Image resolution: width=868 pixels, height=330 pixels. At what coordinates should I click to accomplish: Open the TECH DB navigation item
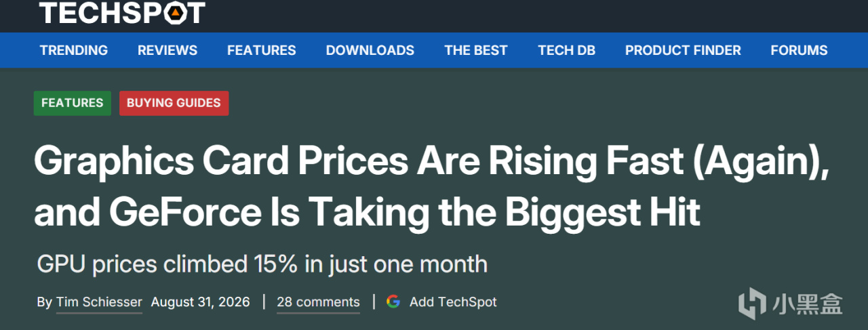pos(566,50)
